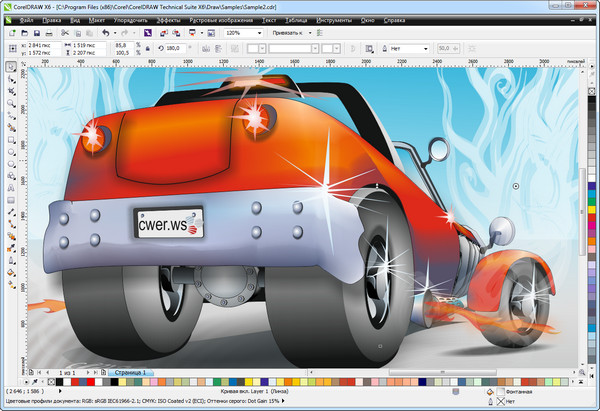Image resolution: width=600 pixels, height=411 pixels.
Task: Click the New document icon
Action: pos(10,33)
